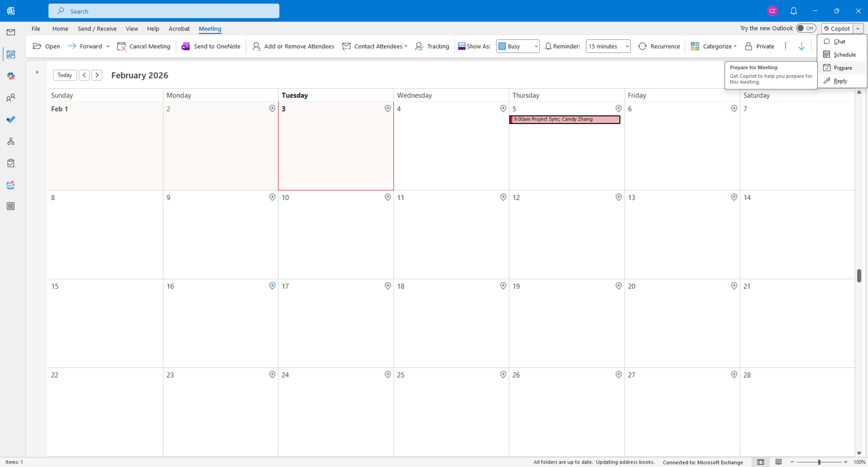
Task: Adjust the zoom slider in status bar
Action: pyautogui.click(x=819, y=462)
